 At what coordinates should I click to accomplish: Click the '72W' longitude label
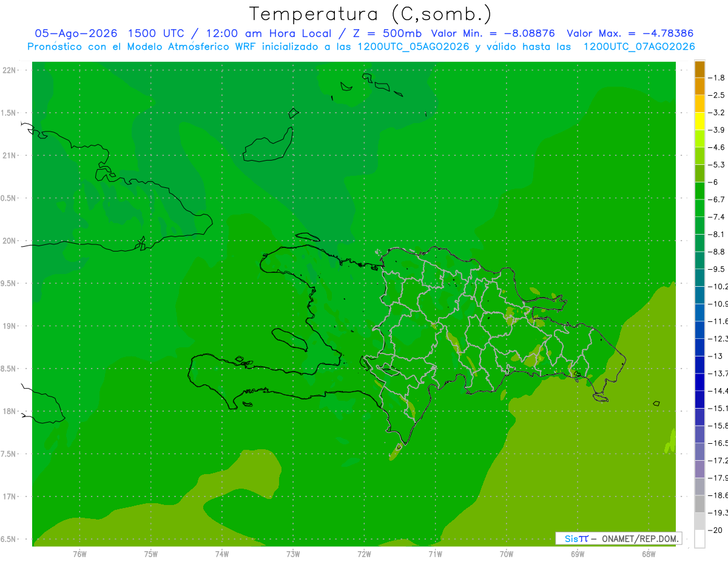[364, 554]
